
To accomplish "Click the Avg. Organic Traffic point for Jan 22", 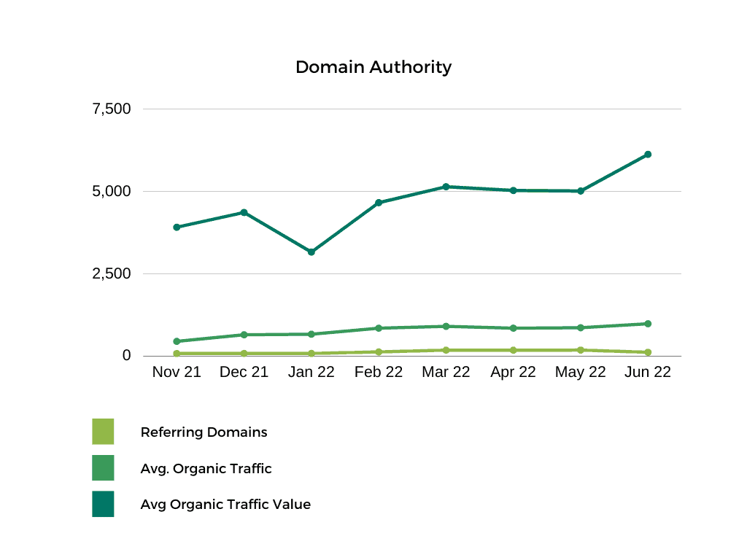I will pyautogui.click(x=311, y=334).
